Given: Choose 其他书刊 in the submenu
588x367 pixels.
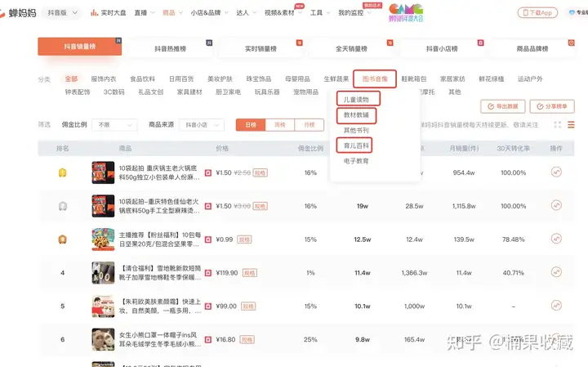Looking at the screenshot, I should point(356,130).
